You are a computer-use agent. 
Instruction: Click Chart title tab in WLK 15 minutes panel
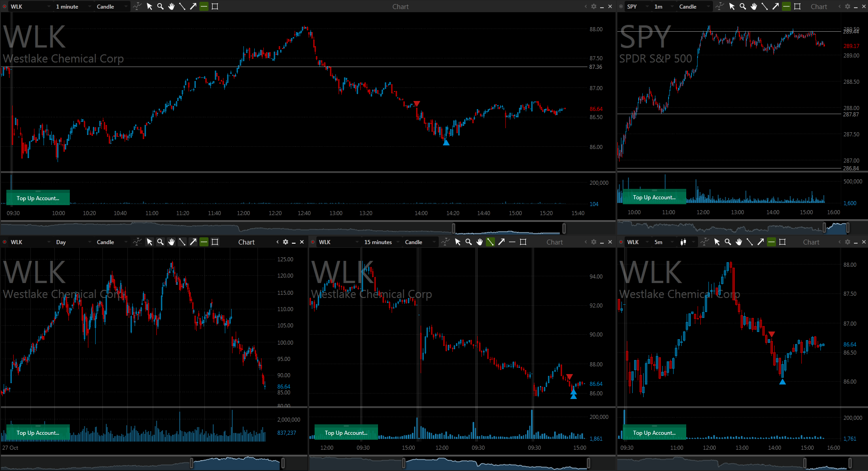(x=554, y=242)
